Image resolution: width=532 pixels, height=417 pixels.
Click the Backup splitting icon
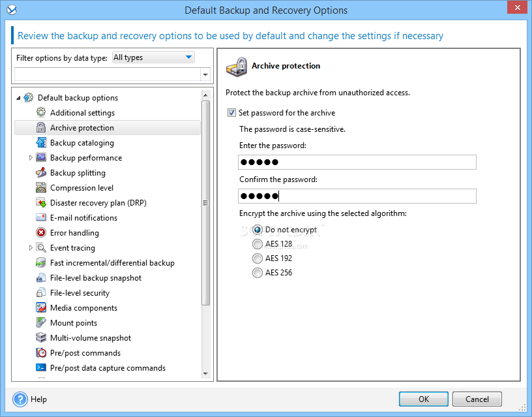click(41, 172)
